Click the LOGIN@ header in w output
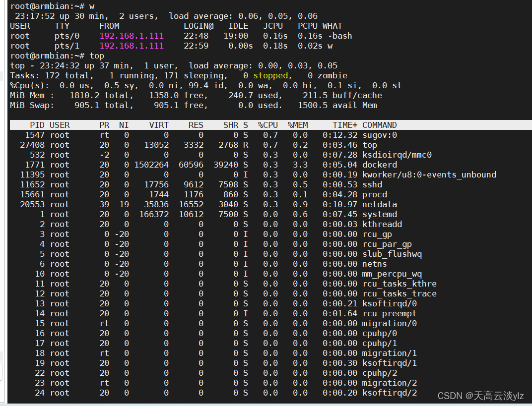Image resolution: width=532 pixels, height=406 pixels. [199, 26]
